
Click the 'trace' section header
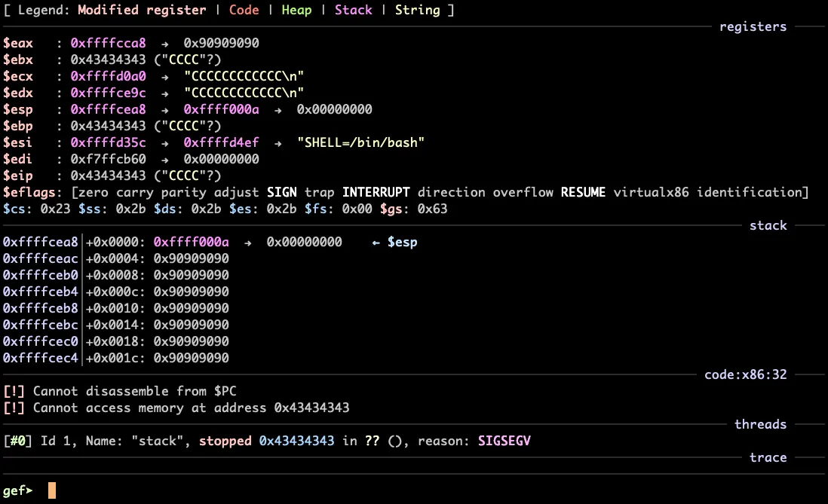768,457
